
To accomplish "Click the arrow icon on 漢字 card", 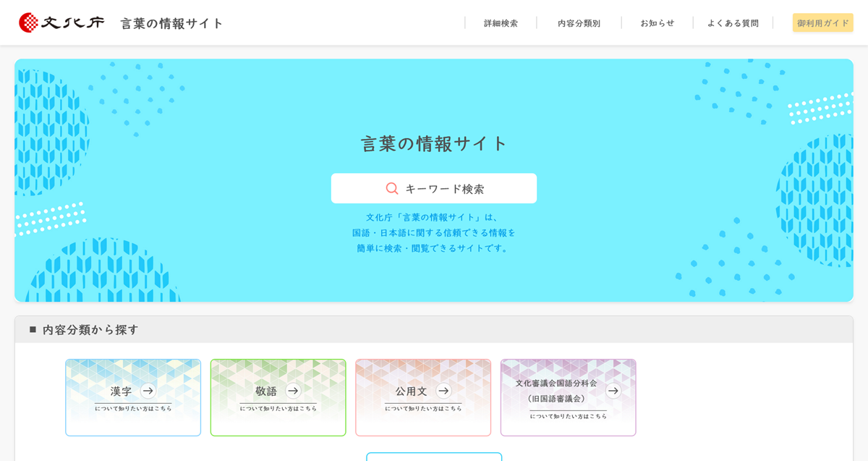I will [x=148, y=391].
